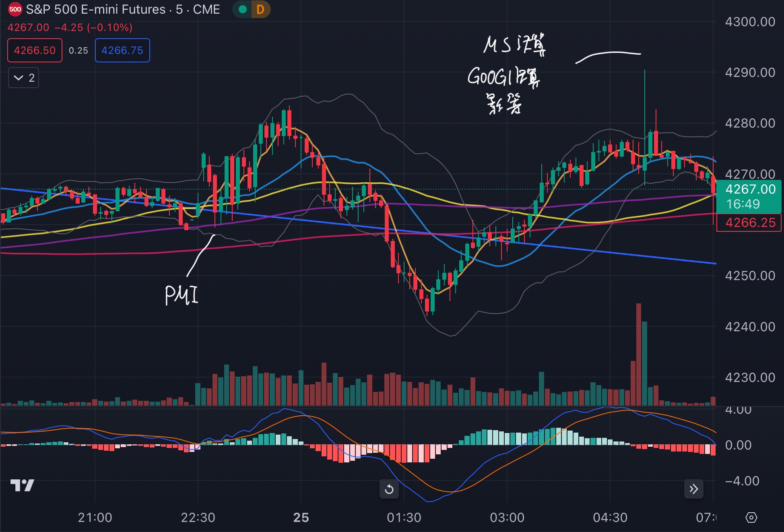Screen dimensions: 784x532
Task: Reset the chart view with circular arrow
Action: click(389, 489)
